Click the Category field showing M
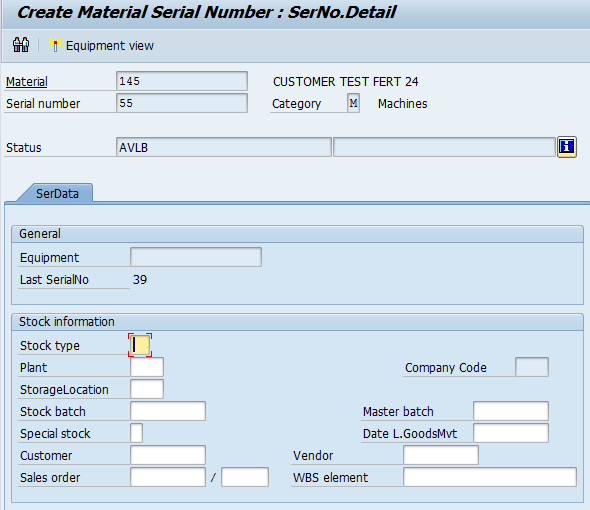The height and width of the screenshot is (510, 590). click(x=353, y=103)
